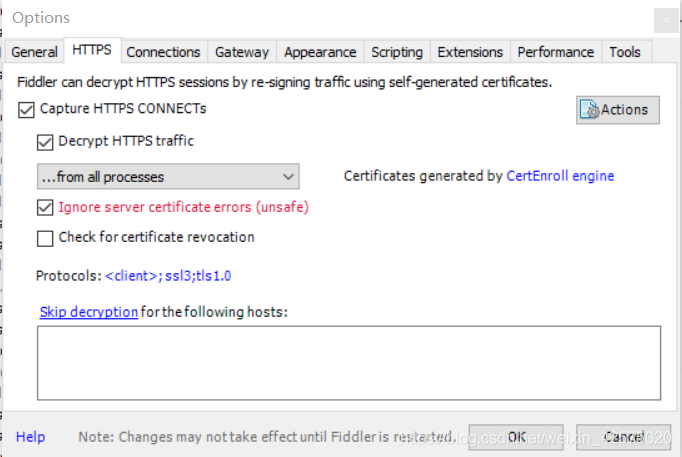Switch to the General tab
682x457 pixels.
[x=34, y=52]
